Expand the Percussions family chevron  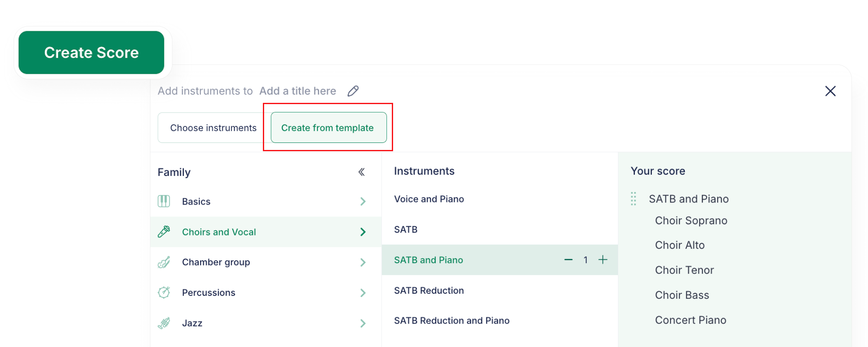point(363,293)
